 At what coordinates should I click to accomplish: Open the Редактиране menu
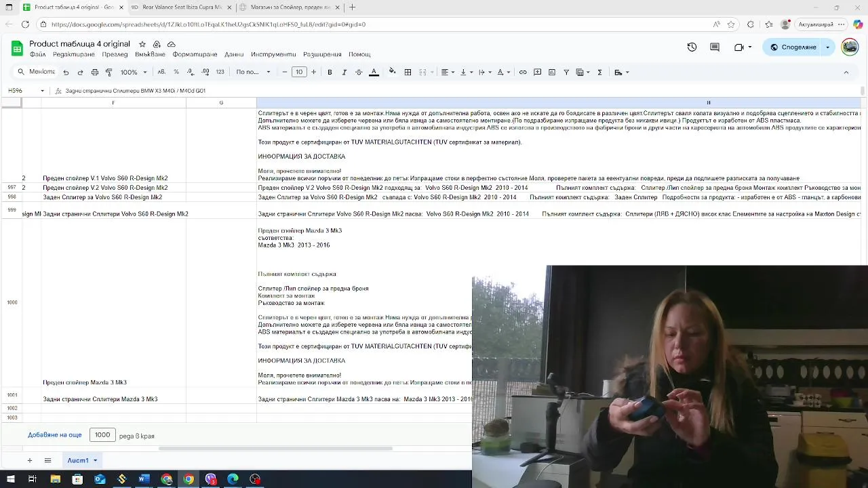pos(74,54)
